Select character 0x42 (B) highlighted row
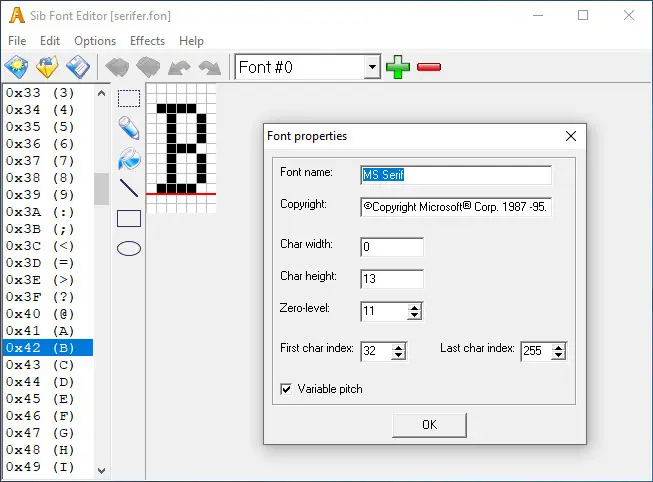This screenshot has width=653, height=482. pos(47,348)
